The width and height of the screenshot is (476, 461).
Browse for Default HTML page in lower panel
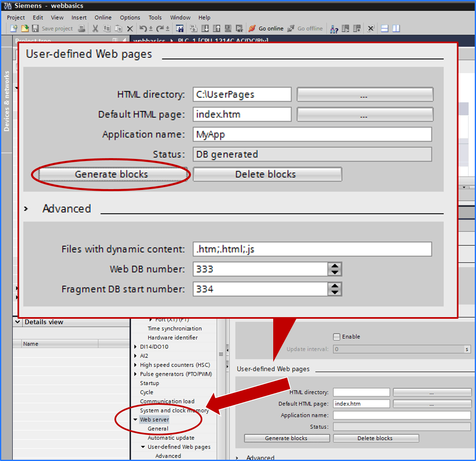pos(432,404)
